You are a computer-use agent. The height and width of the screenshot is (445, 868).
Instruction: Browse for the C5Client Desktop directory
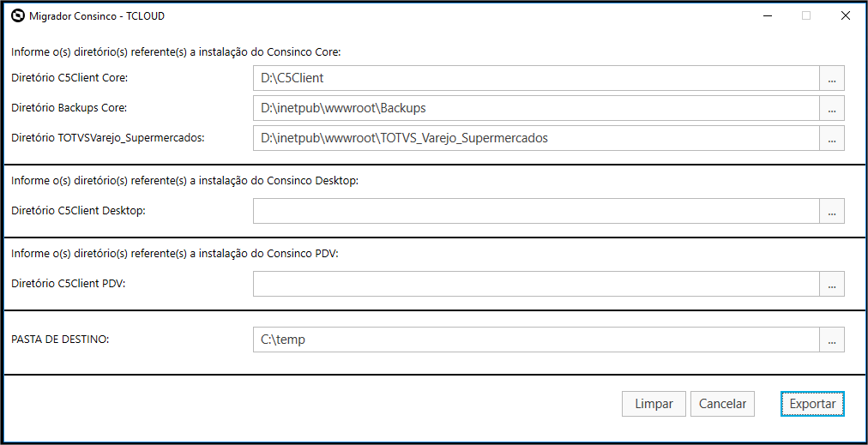(x=831, y=211)
